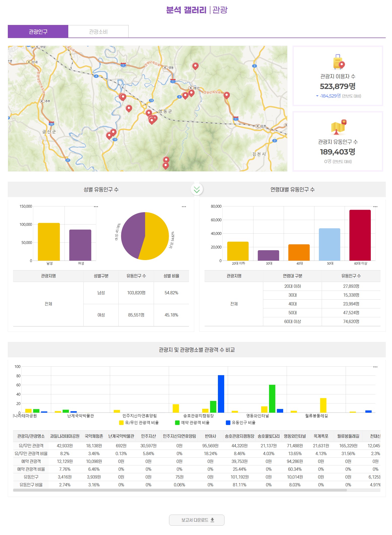Screen dimensions: 392x535
Task: Click the tall blue 송호관광지캠핑장 bar
Action: click(221, 394)
